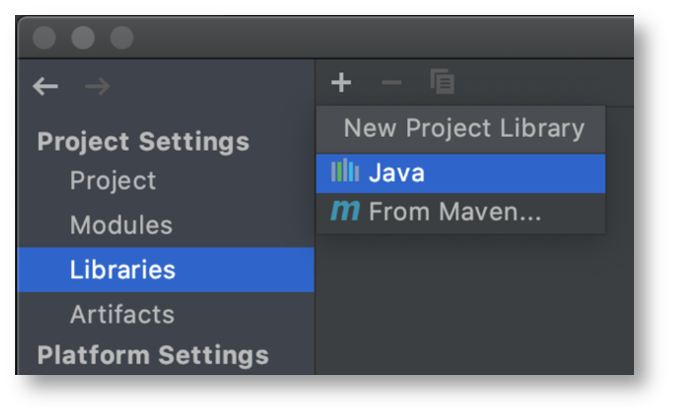Open the Project settings page
Image resolution: width=675 pixels, height=416 pixels.
113,180
